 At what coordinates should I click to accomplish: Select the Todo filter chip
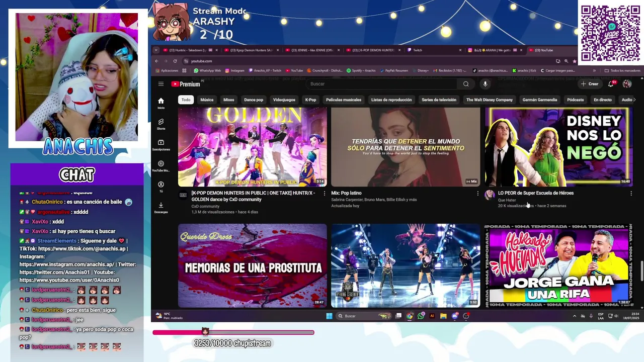point(186,100)
